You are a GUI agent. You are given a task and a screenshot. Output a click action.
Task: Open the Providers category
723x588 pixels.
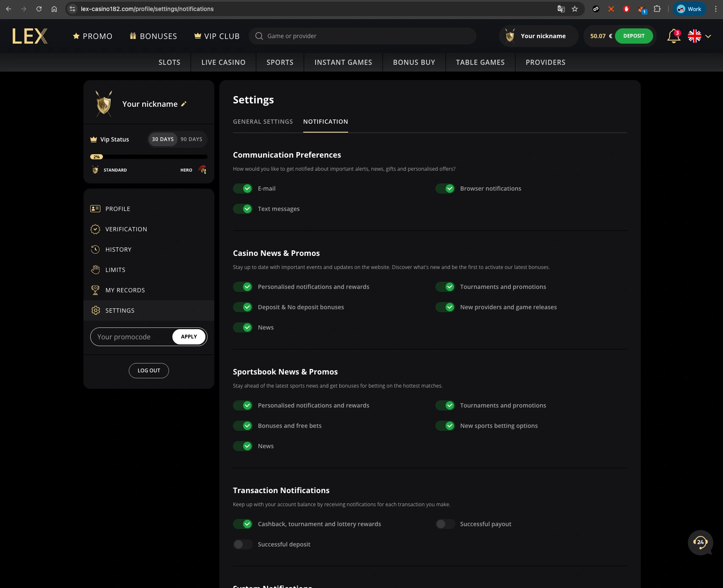546,62
